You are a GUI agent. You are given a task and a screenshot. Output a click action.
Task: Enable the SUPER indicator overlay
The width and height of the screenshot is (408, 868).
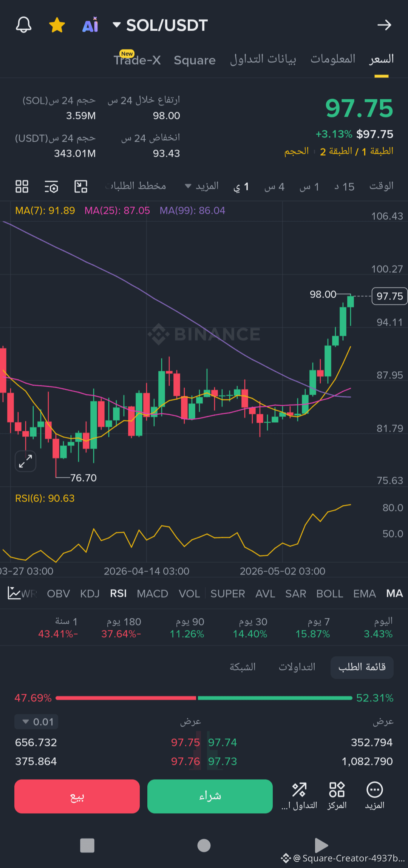(x=228, y=594)
